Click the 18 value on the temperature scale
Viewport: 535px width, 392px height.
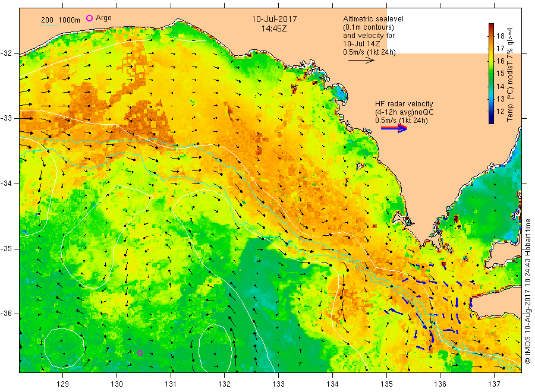tap(500, 36)
